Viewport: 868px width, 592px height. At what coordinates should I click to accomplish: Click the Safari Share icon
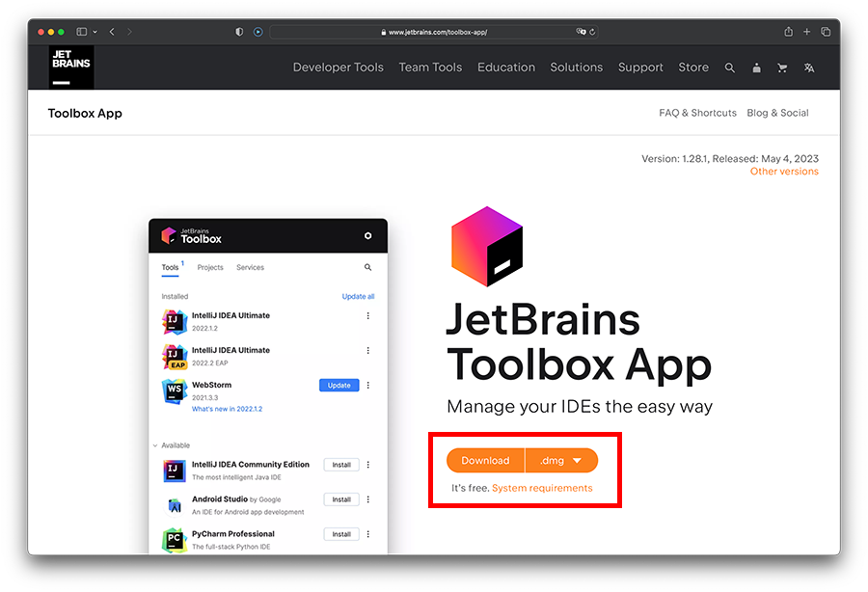(788, 32)
